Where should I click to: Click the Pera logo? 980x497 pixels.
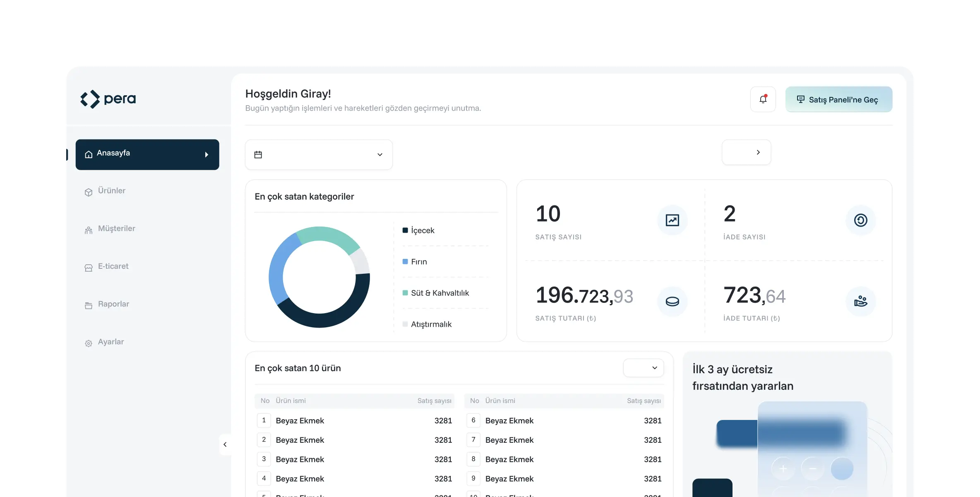point(108,99)
